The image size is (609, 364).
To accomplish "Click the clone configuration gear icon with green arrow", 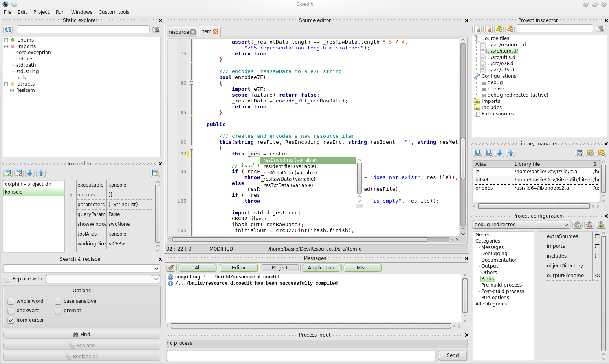I will (x=601, y=225).
